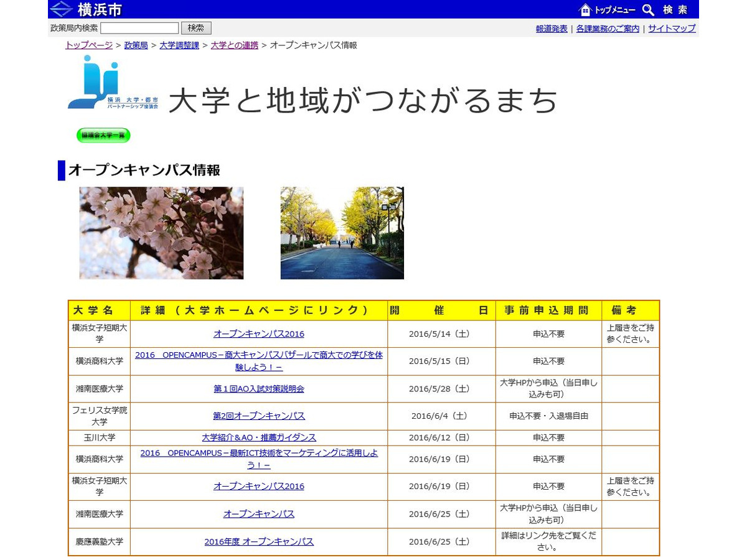Open 大学紹介&AO・推薦ガイダンス link
The image size is (747, 560).
click(x=259, y=437)
